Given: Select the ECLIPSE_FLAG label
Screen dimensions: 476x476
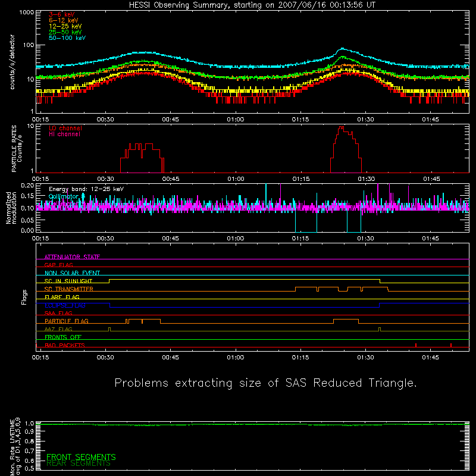Looking at the screenshot, I should 65,305.
